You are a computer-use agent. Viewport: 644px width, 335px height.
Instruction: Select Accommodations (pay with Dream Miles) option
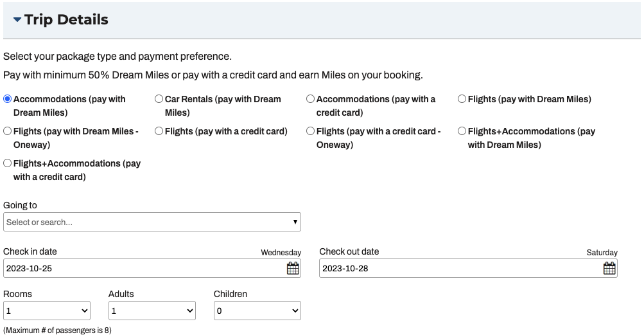[8, 99]
